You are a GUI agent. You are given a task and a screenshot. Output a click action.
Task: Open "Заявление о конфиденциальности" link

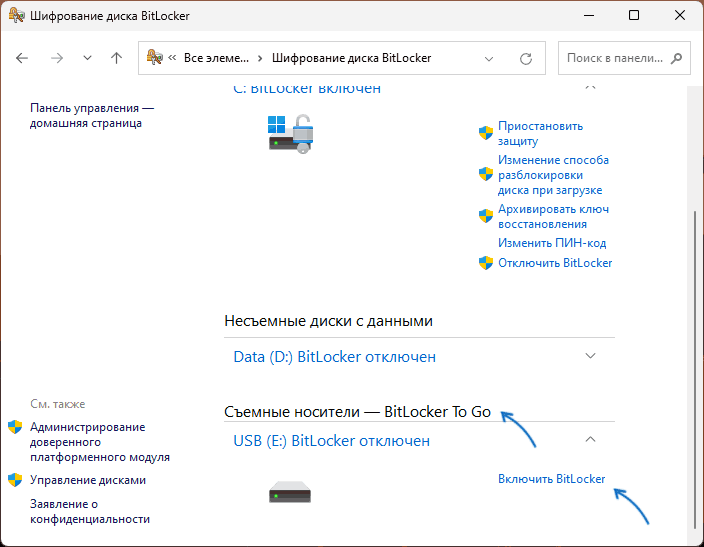coord(90,512)
